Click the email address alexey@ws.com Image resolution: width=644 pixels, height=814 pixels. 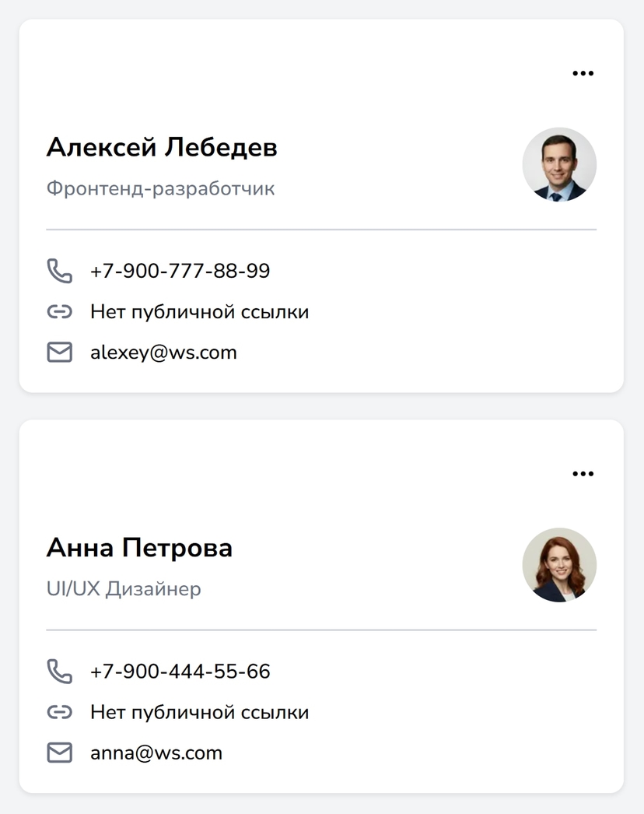[163, 353]
